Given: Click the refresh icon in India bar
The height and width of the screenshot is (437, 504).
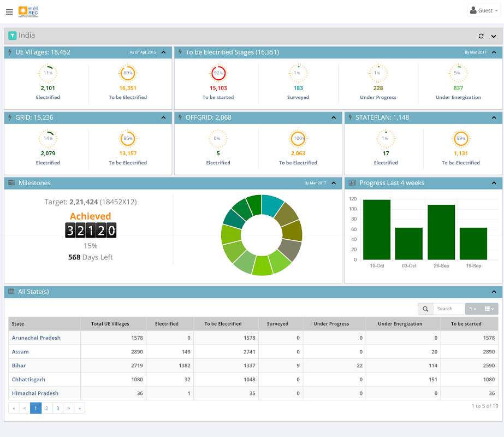Looking at the screenshot, I should coord(481,36).
